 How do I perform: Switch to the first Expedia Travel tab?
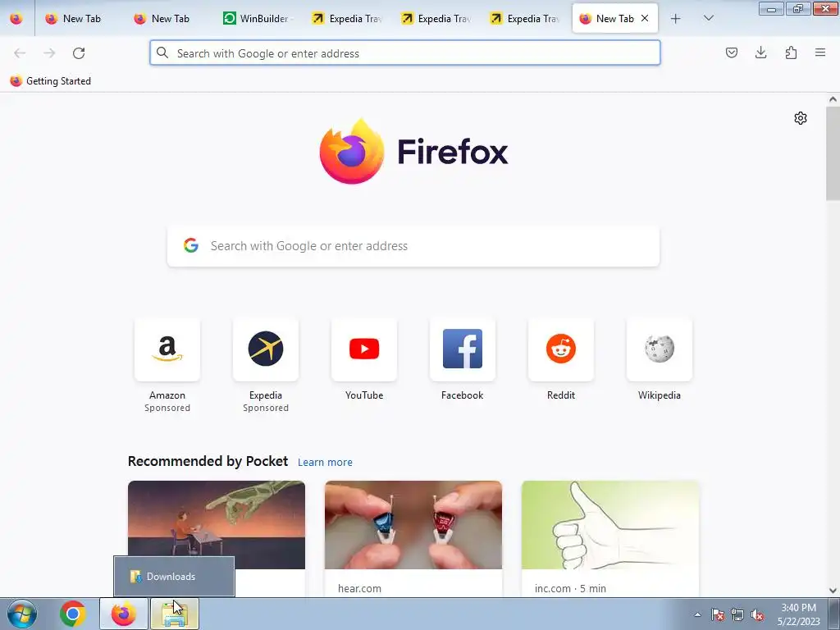346,19
